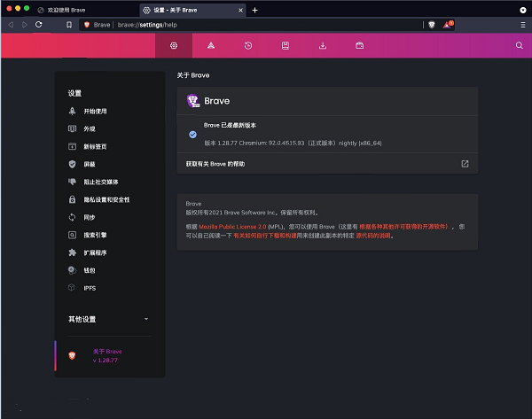Screen dimensions: 532x419
Task: Open the Bookmarks icon in navigation bar
Action: point(286,45)
